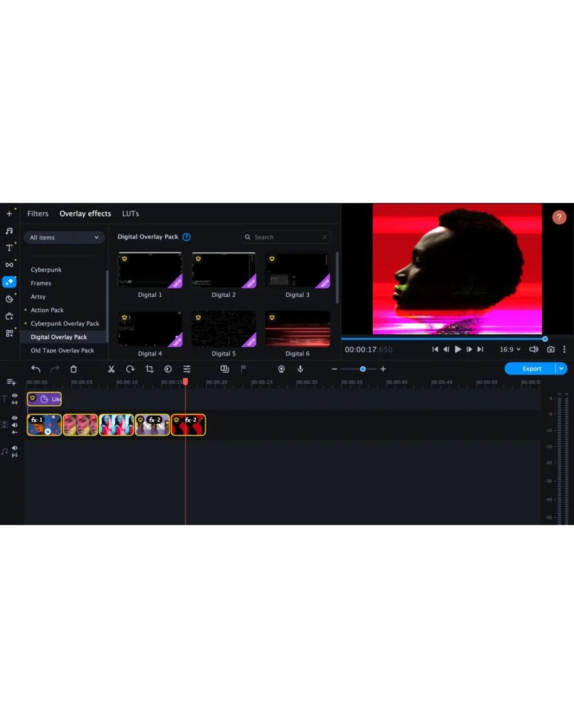Expand the All items dropdown
The height and width of the screenshot is (728, 574).
[x=64, y=238]
